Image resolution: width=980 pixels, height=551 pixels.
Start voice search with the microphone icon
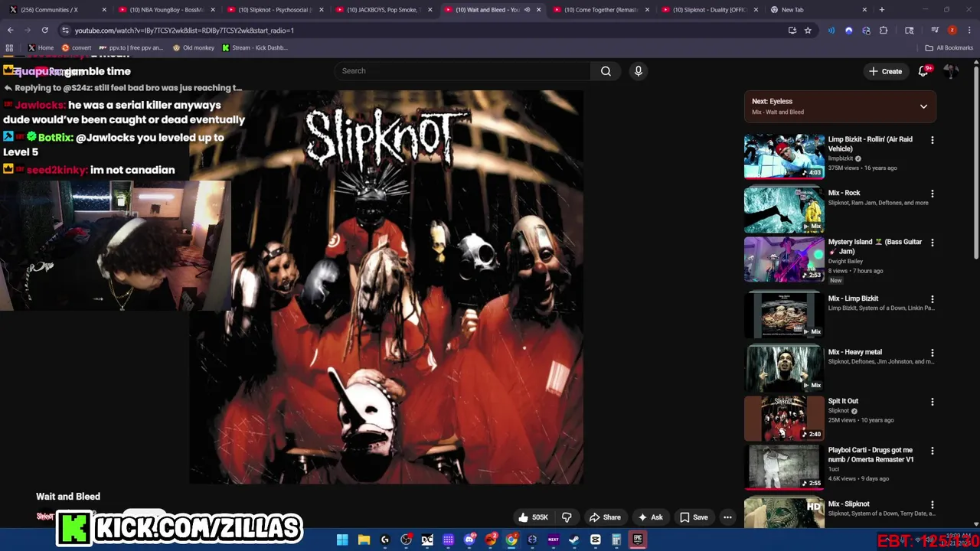click(x=639, y=71)
